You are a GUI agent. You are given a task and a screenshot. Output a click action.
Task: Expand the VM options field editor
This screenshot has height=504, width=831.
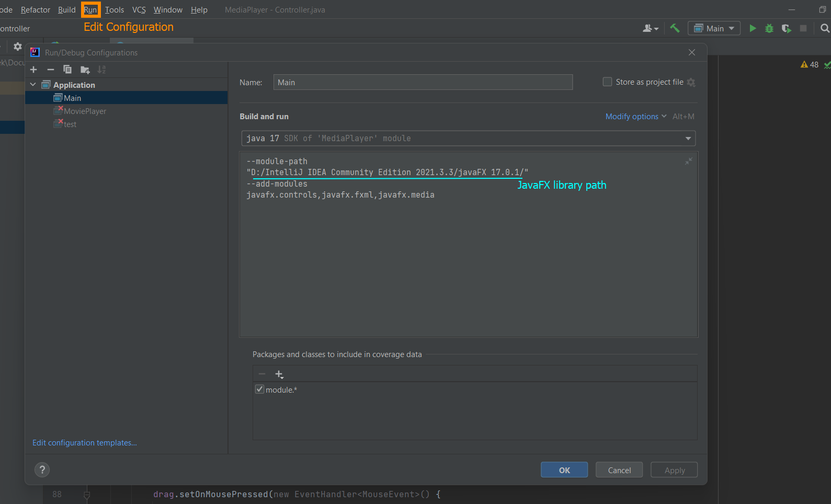(x=689, y=162)
